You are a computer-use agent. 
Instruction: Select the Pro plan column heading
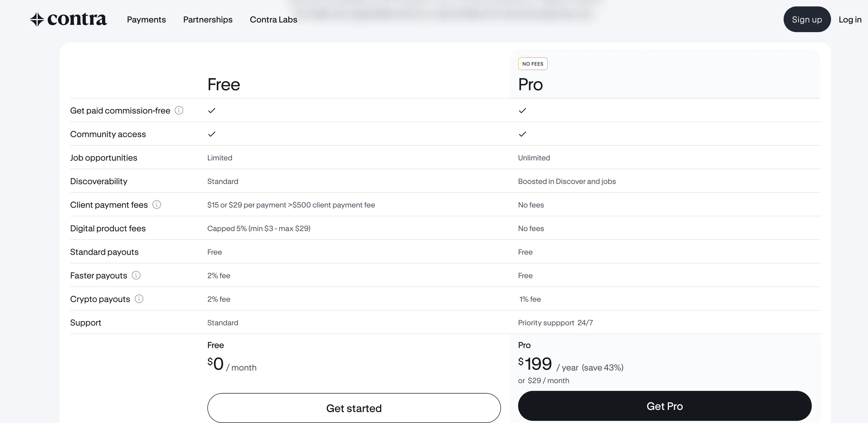pyautogui.click(x=531, y=84)
